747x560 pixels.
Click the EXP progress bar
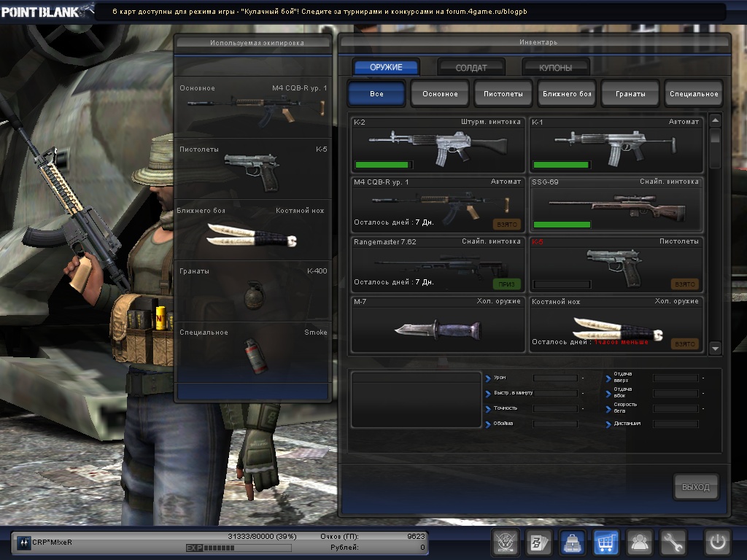[239, 548]
